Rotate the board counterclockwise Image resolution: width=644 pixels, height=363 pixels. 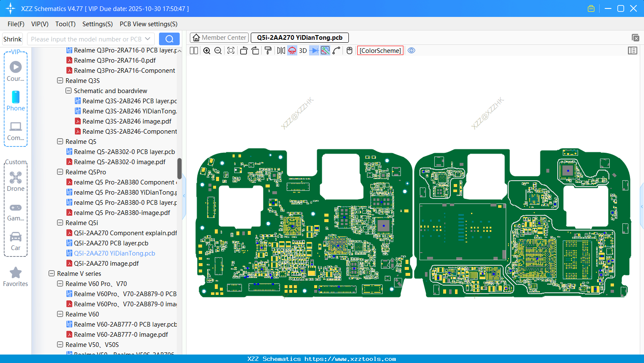click(x=244, y=51)
